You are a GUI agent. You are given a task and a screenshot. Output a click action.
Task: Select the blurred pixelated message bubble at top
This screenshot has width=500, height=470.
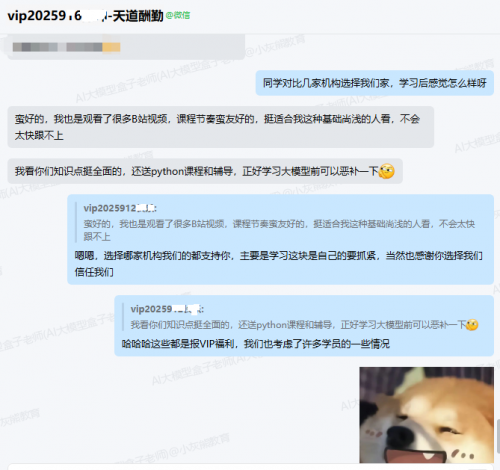[126, 47]
